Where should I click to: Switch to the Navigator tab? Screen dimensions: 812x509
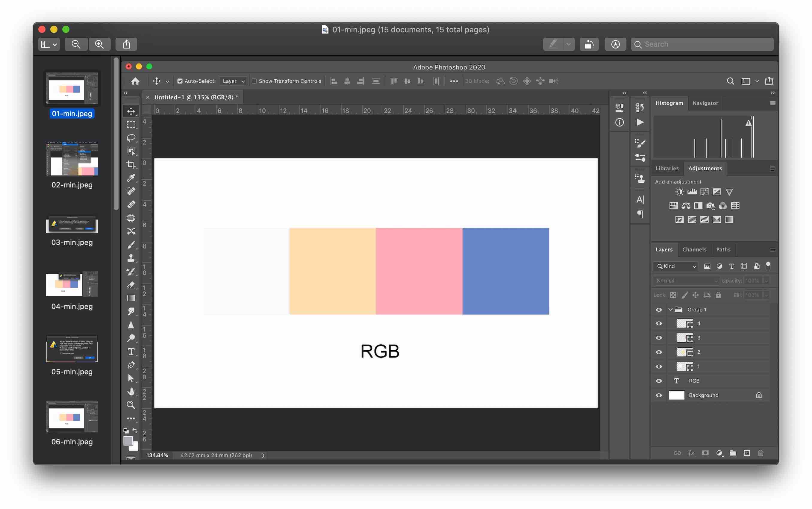point(705,103)
